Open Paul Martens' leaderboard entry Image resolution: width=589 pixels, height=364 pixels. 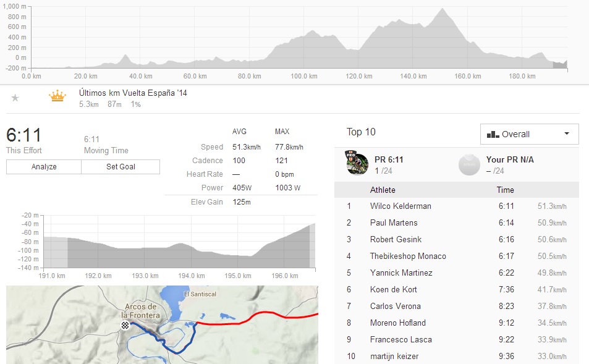pos(394,223)
